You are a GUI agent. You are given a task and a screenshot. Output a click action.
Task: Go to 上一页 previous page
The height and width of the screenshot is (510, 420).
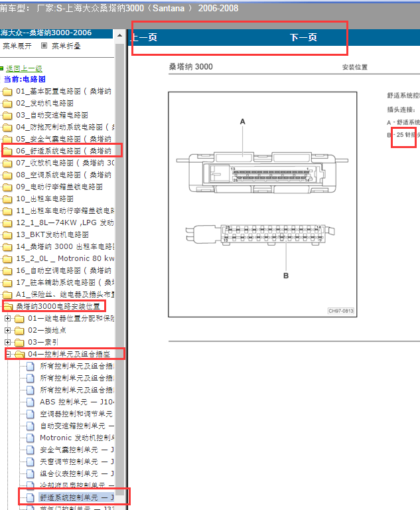pos(144,37)
